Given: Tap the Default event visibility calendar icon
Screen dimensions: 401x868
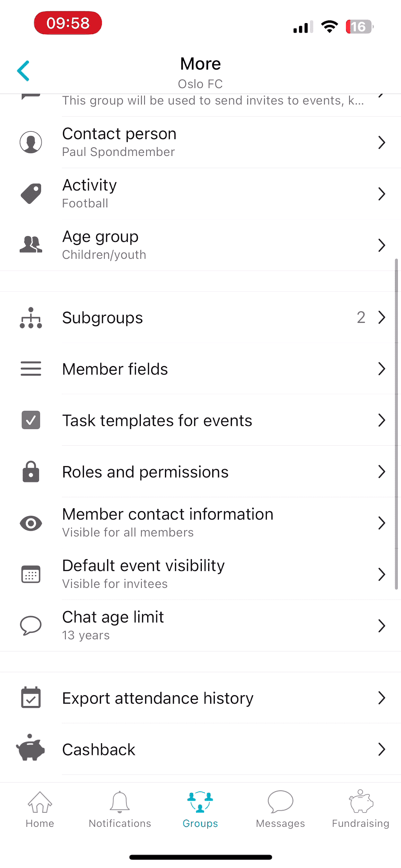Looking at the screenshot, I should (x=31, y=575).
